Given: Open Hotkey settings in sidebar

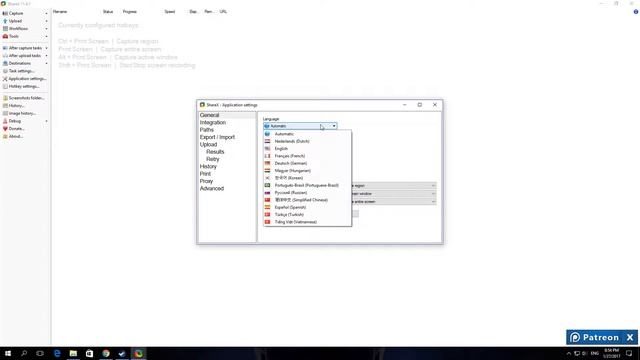Looking at the screenshot, I should [x=24, y=86].
